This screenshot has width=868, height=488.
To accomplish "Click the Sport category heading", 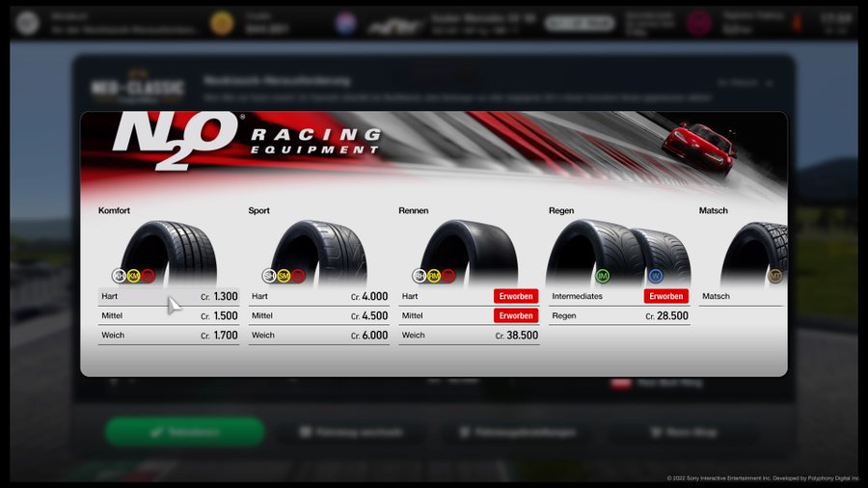I will click(259, 211).
